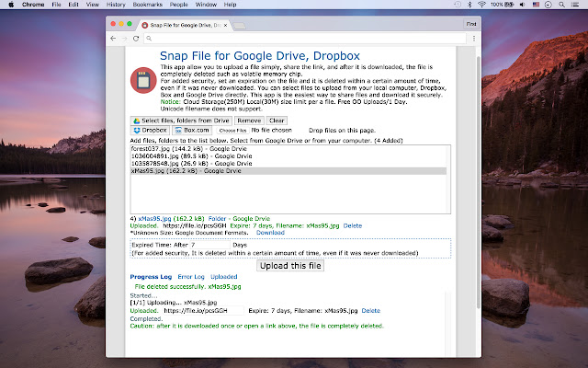Image resolution: width=588 pixels, height=368 pixels.
Task: Click the volume icon in menu bar
Action: (523, 5)
